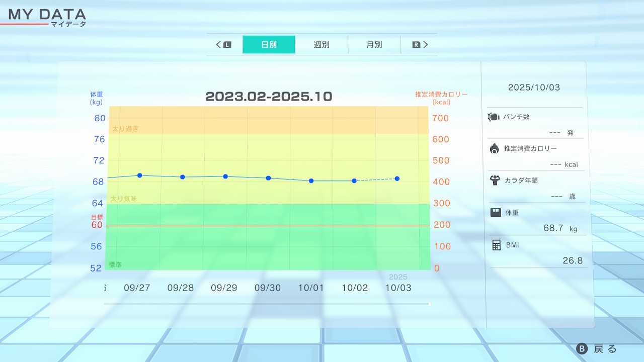Click the BMI calculator icon
Image resolution: width=644 pixels, height=362 pixels.
tap(496, 245)
